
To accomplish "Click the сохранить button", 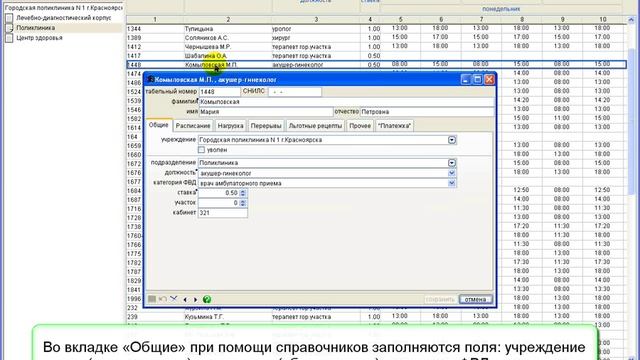I will coord(440,299).
